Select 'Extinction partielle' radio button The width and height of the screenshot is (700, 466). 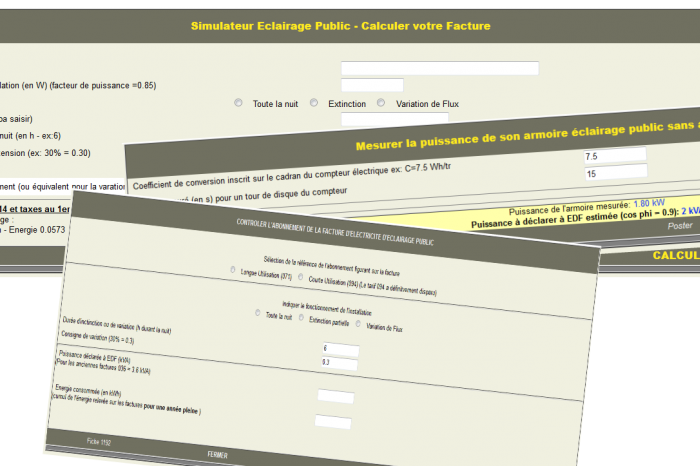[301, 318]
